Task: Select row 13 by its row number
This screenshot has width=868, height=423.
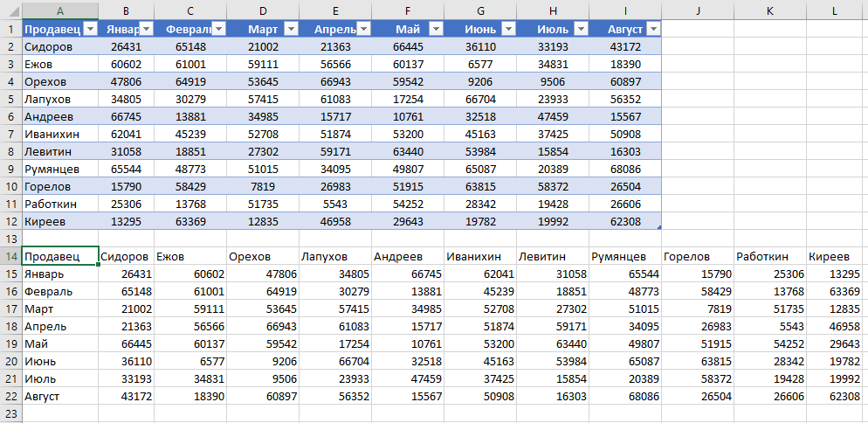Action: coord(10,239)
